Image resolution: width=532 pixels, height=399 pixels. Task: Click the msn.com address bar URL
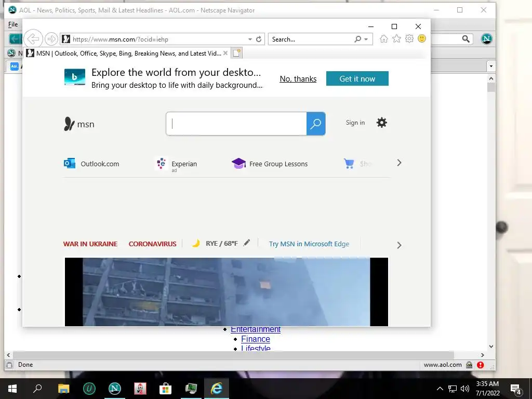click(x=121, y=39)
